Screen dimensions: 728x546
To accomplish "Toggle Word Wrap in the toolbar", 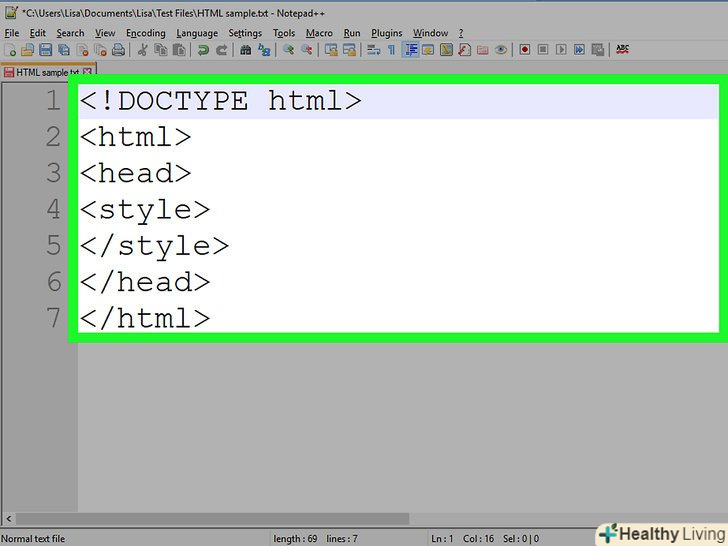I will click(x=373, y=50).
